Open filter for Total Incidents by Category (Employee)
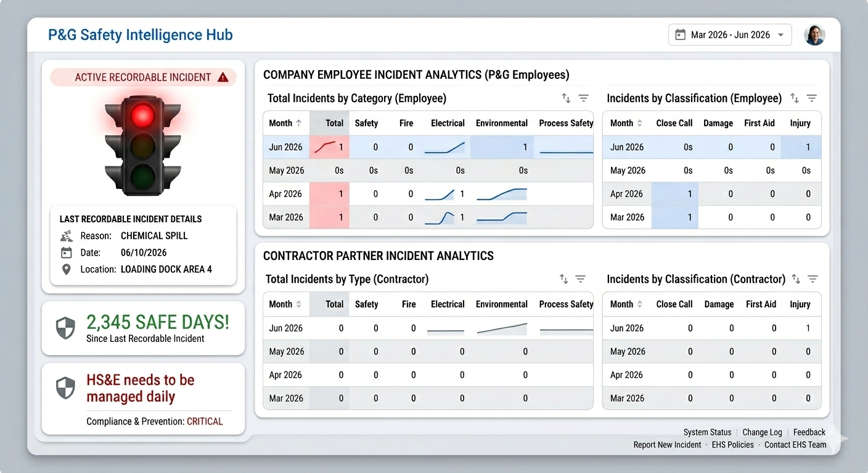The image size is (868, 473). click(583, 98)
